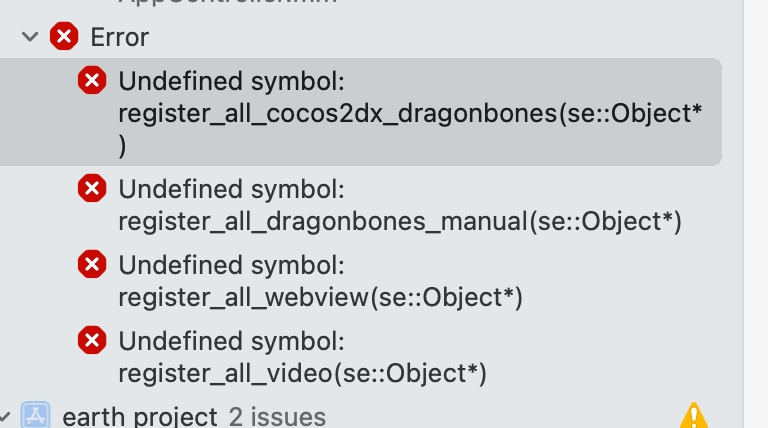Image resolution: width=768 pixels, height=428 pixels.
Task: Select the register_all_dragonbones_manual symbol name text
Action: (x=399, y=220)
